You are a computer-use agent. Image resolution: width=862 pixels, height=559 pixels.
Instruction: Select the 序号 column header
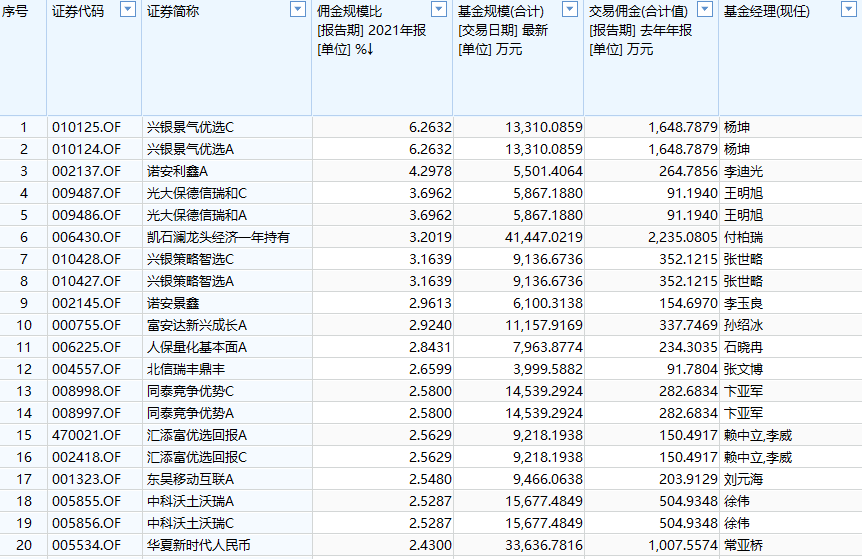15,11
